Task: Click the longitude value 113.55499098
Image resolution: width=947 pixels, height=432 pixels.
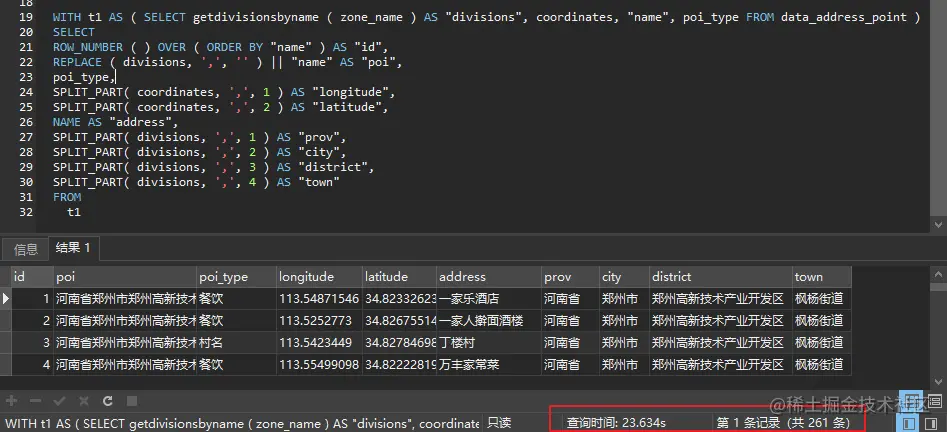Action: pyautogui.click(x=319, y=365)
